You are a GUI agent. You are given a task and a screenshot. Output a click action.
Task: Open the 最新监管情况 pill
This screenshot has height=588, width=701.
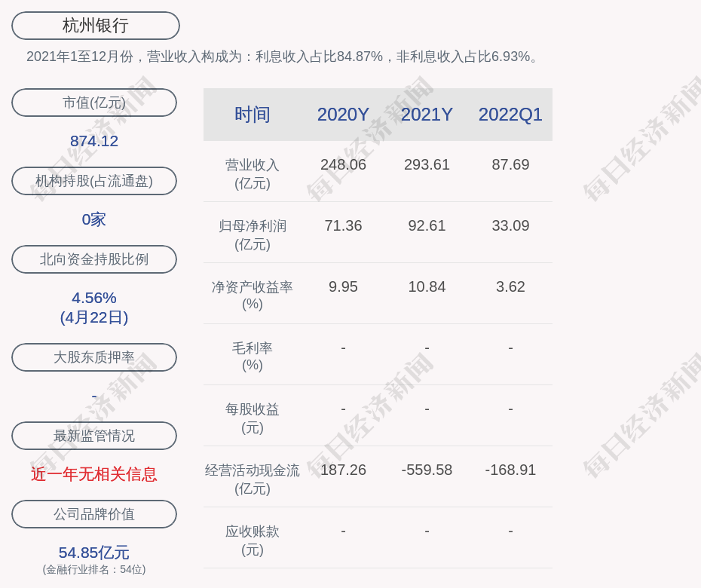(x=94, y=435)
